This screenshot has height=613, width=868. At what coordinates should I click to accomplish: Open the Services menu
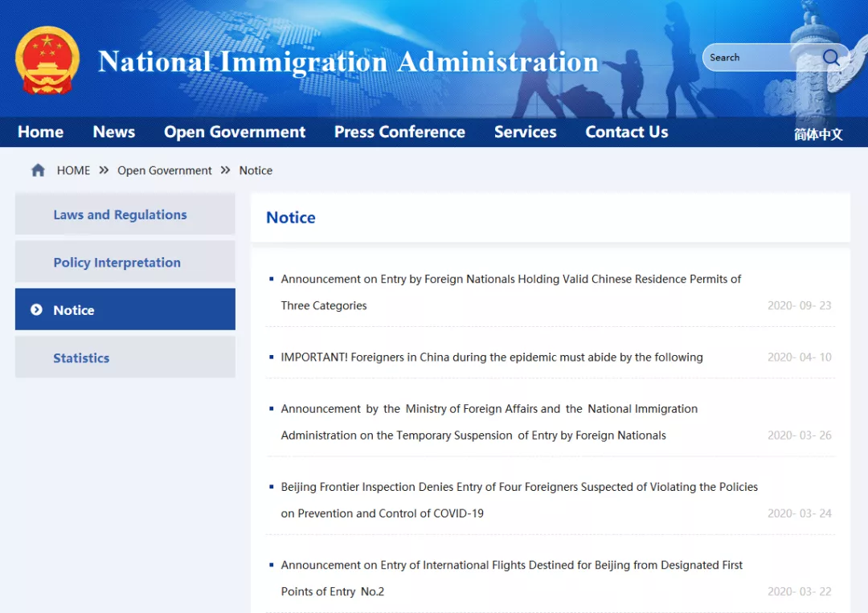[x=525, y=133]
